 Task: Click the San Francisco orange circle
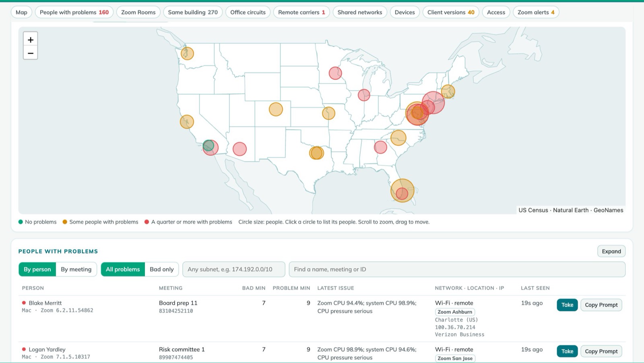[187, 122]
